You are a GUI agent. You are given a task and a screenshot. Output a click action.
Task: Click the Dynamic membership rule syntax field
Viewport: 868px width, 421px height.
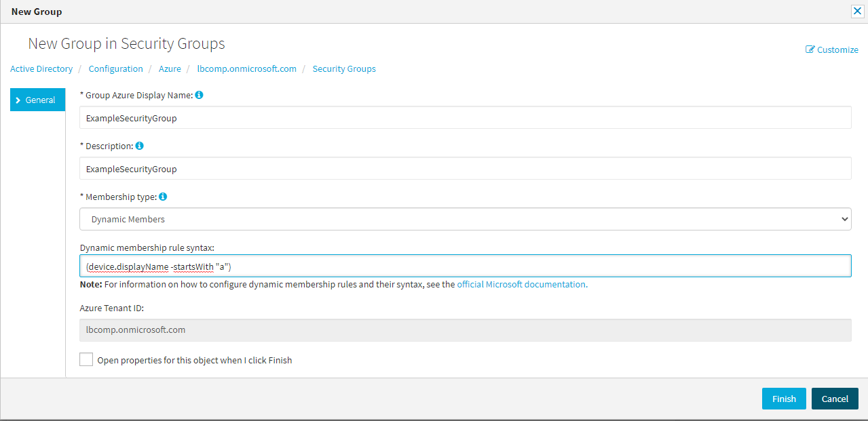(x=465, y=266)
